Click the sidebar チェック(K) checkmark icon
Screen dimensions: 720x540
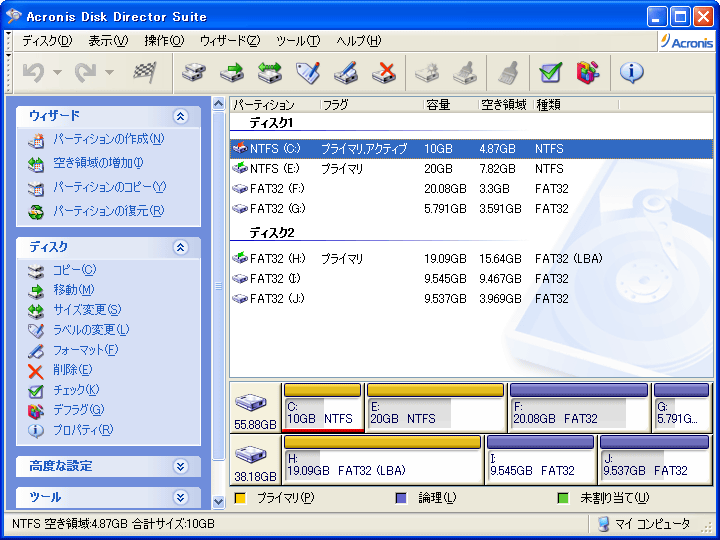click(35, 391)
